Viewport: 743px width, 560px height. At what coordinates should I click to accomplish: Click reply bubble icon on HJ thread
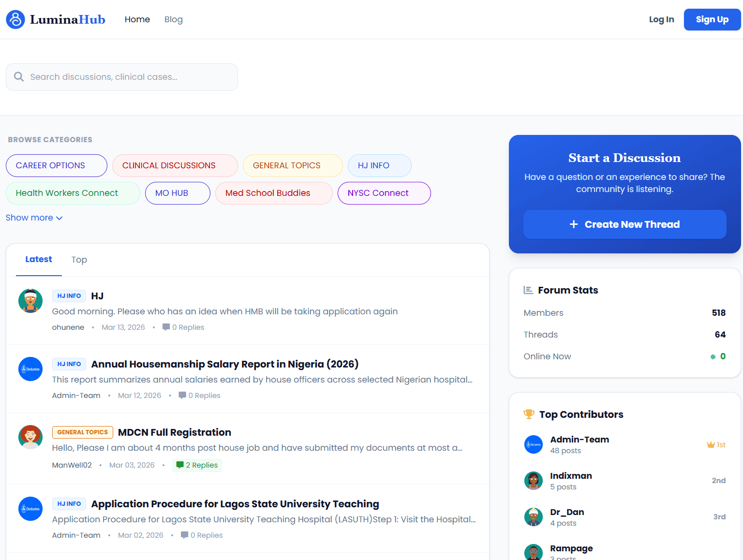coord(166,327)
